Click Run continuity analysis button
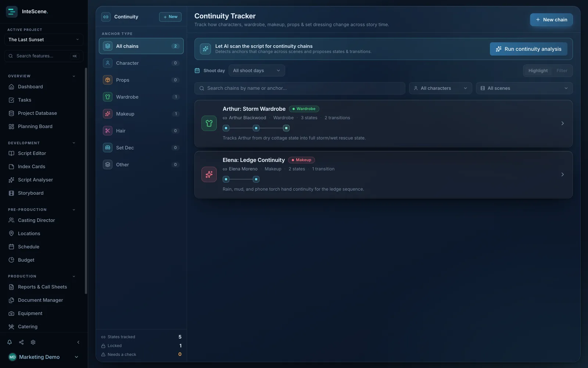The width and height of the screenshot is (588, 368). click(528, 49)
